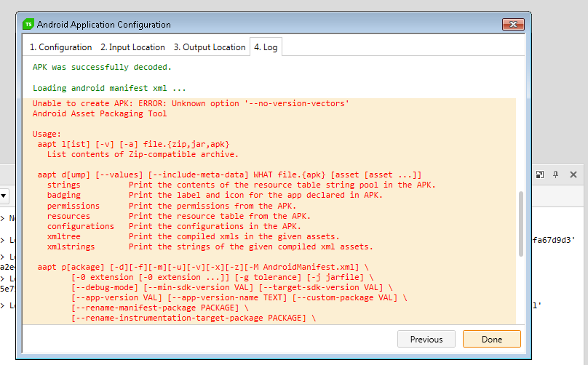Switch to the 1. Configuration tab
Screen dimensions: 588x365
(x=60, y=47)
